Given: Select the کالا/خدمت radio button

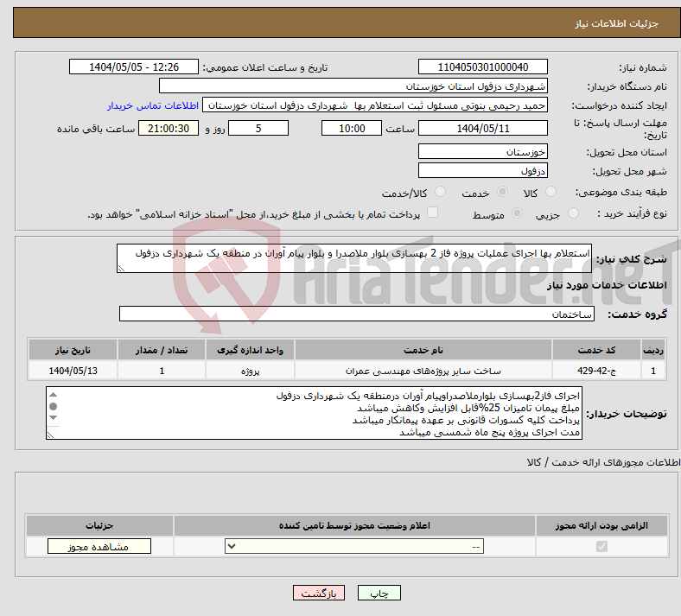Looking at the screenshot, I should click(x=440, y=192).
